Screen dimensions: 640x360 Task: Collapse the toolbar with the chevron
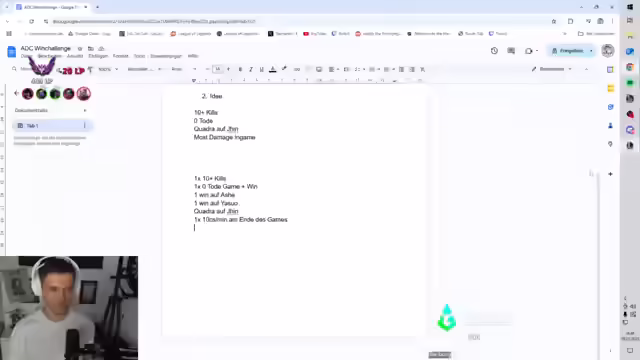586,69
